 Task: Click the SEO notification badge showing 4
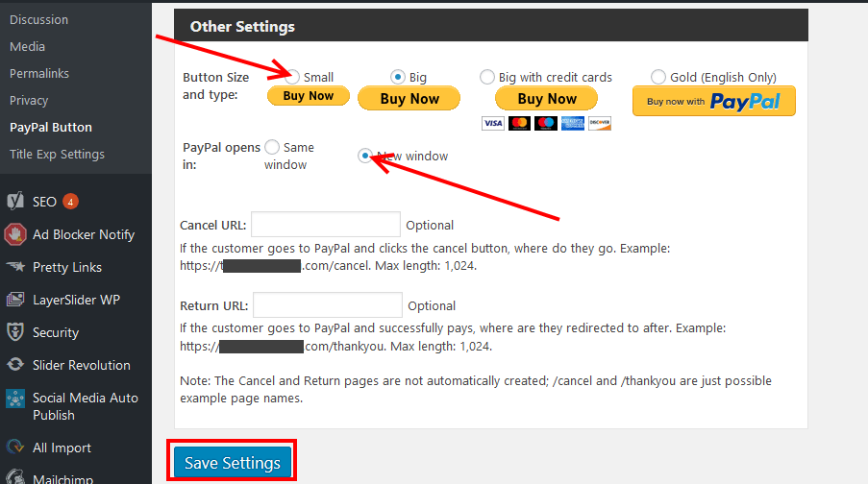(70, 202)
